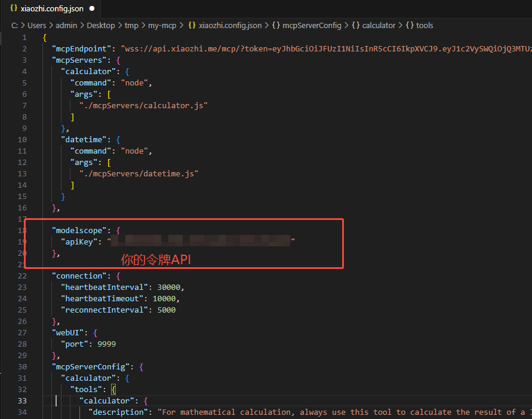Click the "tools" key on line 32

[86, 390]
